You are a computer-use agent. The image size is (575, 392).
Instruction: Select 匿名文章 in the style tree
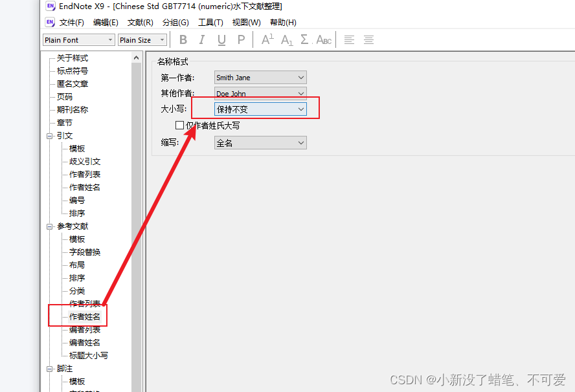tap(73, 84)
